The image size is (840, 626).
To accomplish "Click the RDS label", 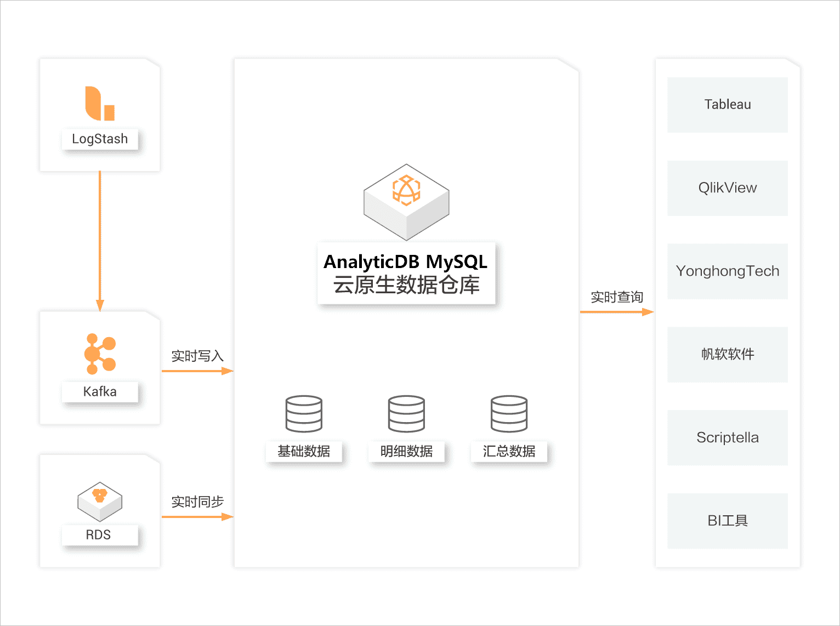I will [99, 535].
